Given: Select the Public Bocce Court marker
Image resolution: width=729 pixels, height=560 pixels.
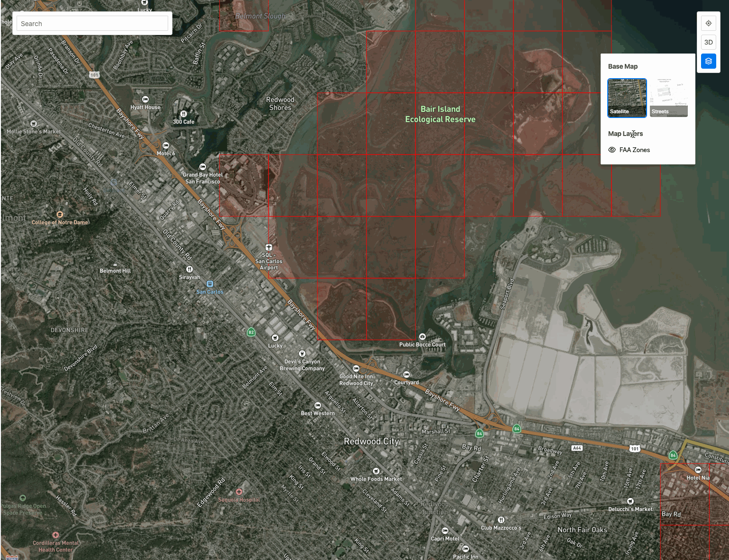Looking at the screenshot, I should coord(423,337).
